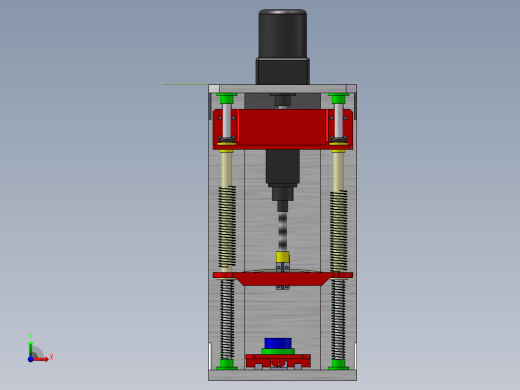Select the blue cylinder at the base
The width and height of the screenshot is (520, 390).
(278, 343)
